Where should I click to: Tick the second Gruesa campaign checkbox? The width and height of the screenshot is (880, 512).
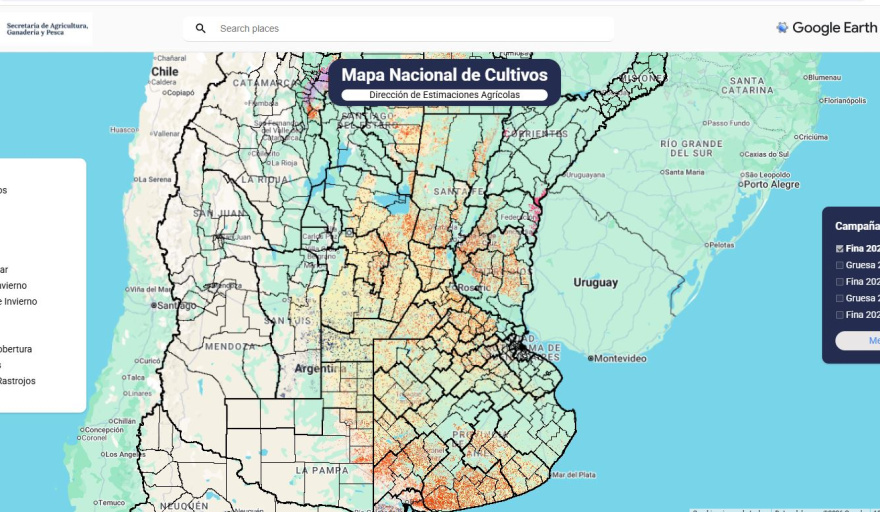[x=840, y=298]
